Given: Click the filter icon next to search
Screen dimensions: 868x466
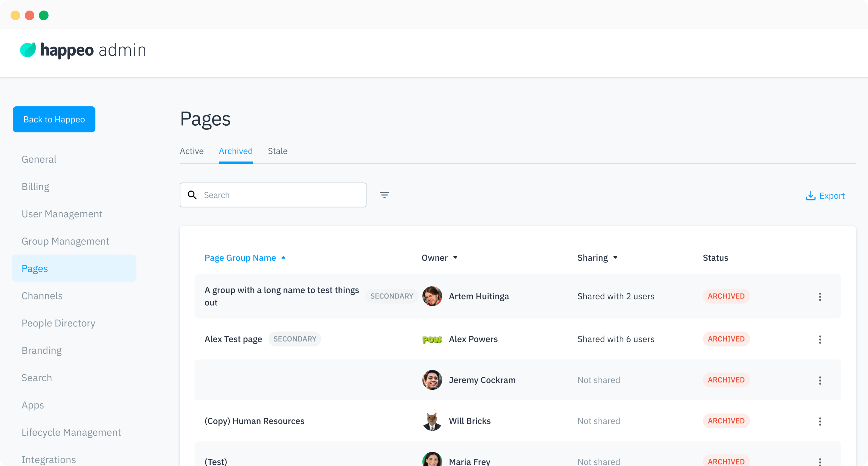Looking at the screenshot, I should click(384, 195).
